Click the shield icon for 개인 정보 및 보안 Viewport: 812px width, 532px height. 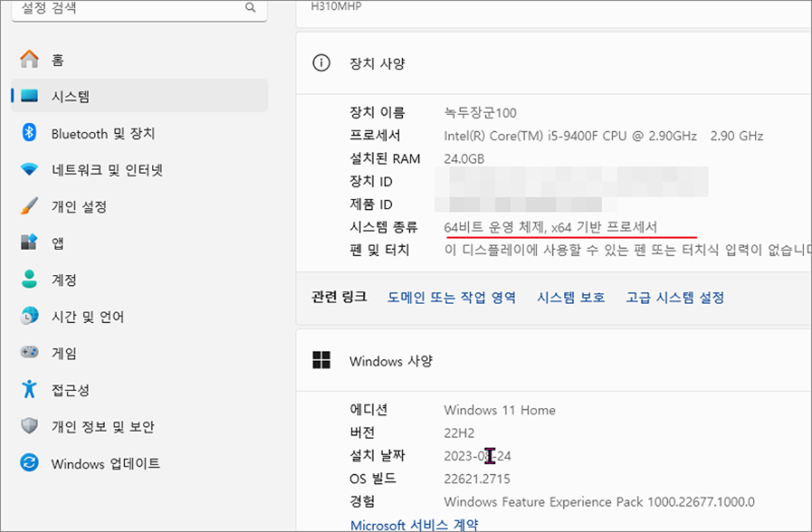[29, 427]
